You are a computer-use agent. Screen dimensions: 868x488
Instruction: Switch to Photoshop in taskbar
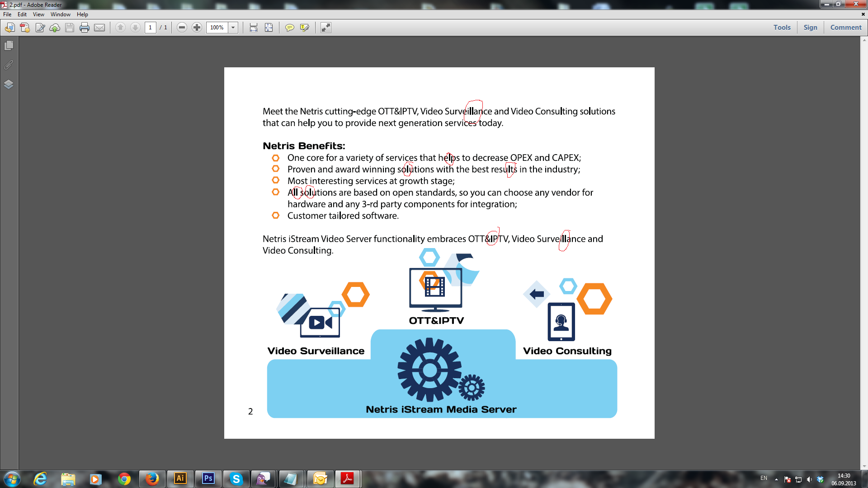(208, 479)
